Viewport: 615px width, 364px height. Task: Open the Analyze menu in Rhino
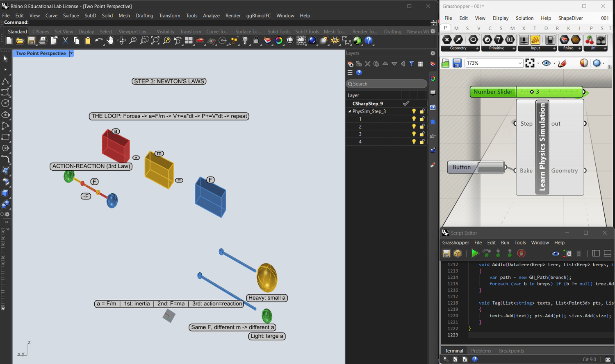click(211, 16)
